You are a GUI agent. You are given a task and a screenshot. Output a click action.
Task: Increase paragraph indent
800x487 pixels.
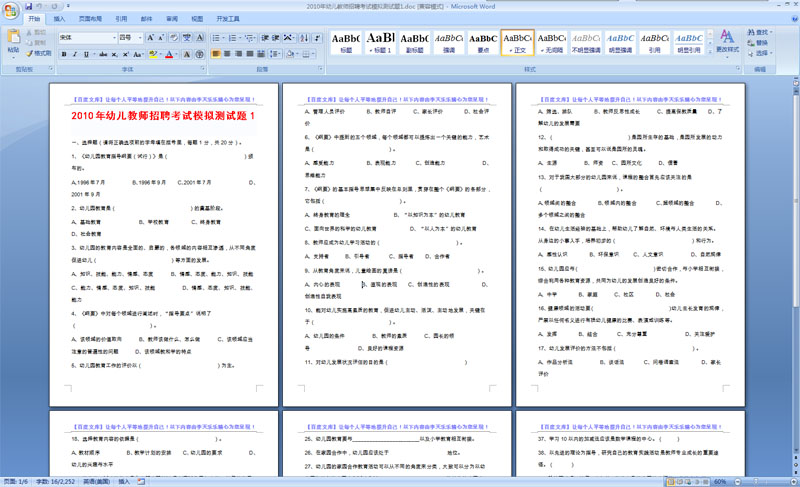[x=276, y=38]
